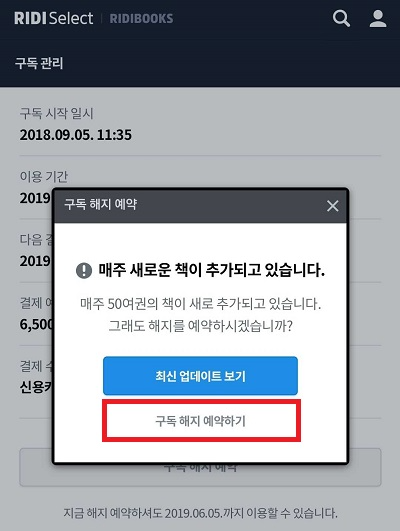The image size is (400, 531).
Task: Open the user account profile icon
Action: (x=378, y=18)
